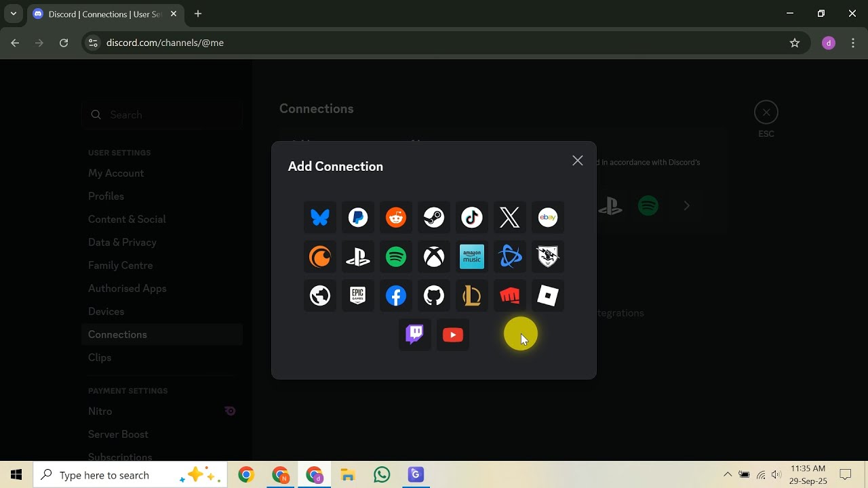
Task: Choose the Steam connection icon
Action: 434,218
